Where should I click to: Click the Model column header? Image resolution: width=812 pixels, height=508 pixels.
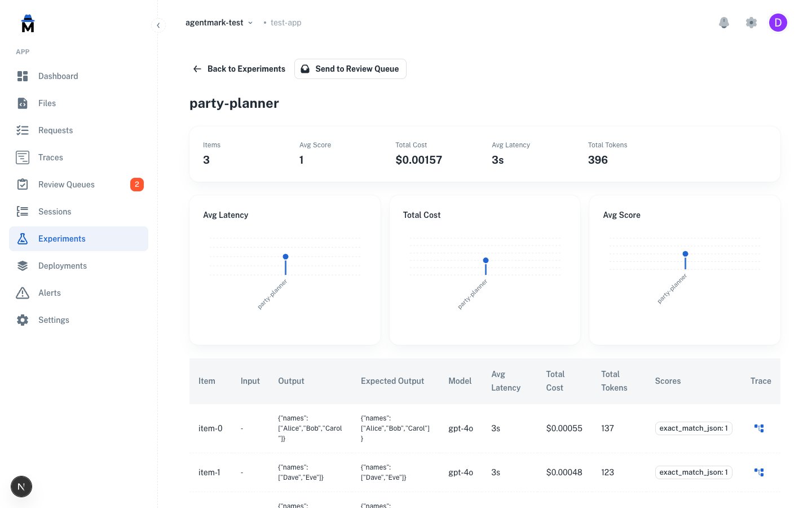click(460, 381)
